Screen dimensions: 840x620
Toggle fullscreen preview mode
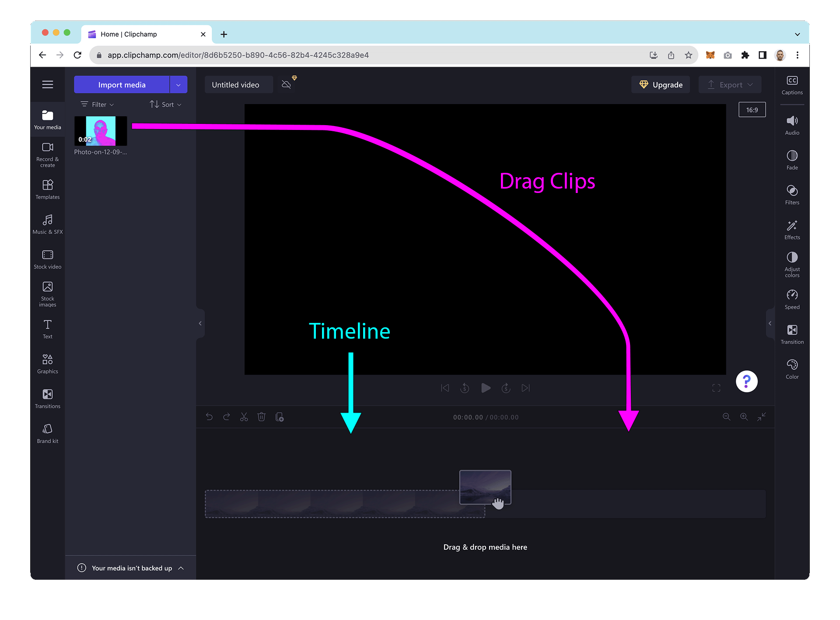tap(716, 388)
